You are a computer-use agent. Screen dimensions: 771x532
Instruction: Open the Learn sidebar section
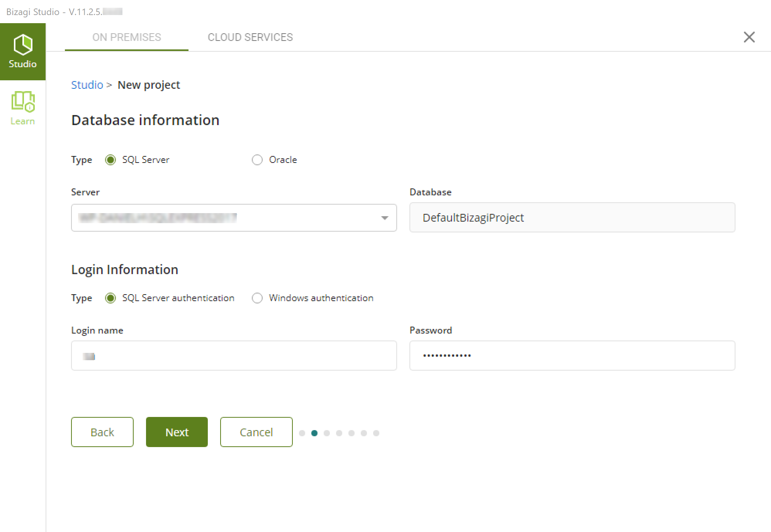pyautogui.click(x=23, y=108)
